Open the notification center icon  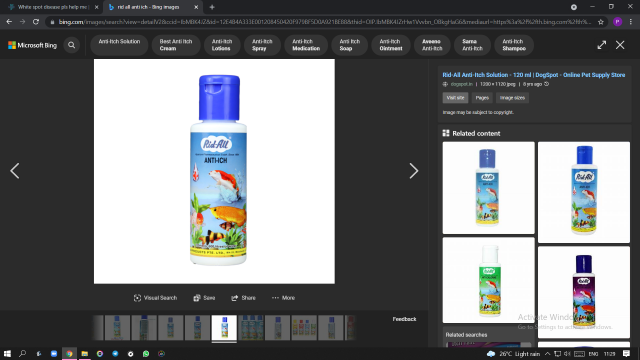[x=626, y=354]
